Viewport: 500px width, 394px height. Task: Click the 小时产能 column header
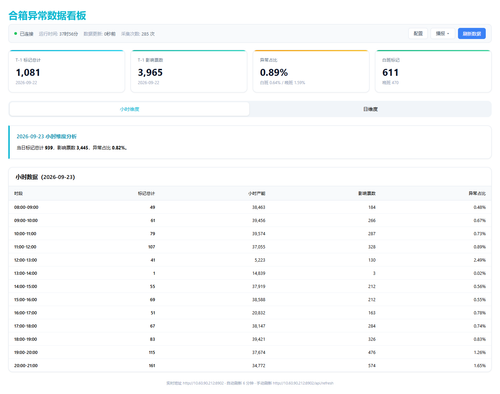pyautogui.click(x=257, y=194)
